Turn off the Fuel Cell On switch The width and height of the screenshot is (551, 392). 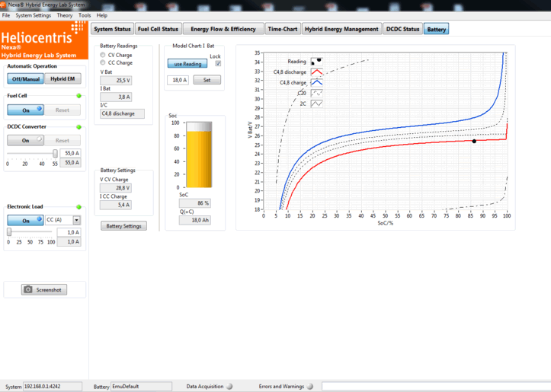pyautogui.click(x=25, y=110)
